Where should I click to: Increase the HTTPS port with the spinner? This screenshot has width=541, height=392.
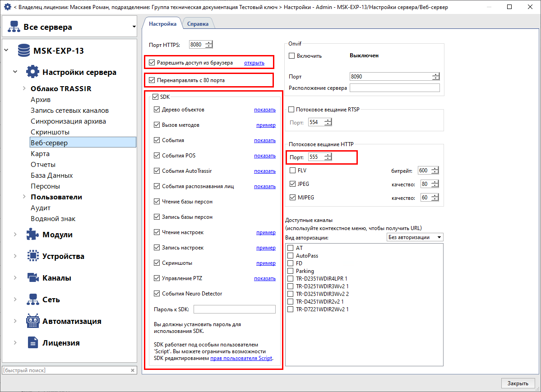tap(209, 42)
